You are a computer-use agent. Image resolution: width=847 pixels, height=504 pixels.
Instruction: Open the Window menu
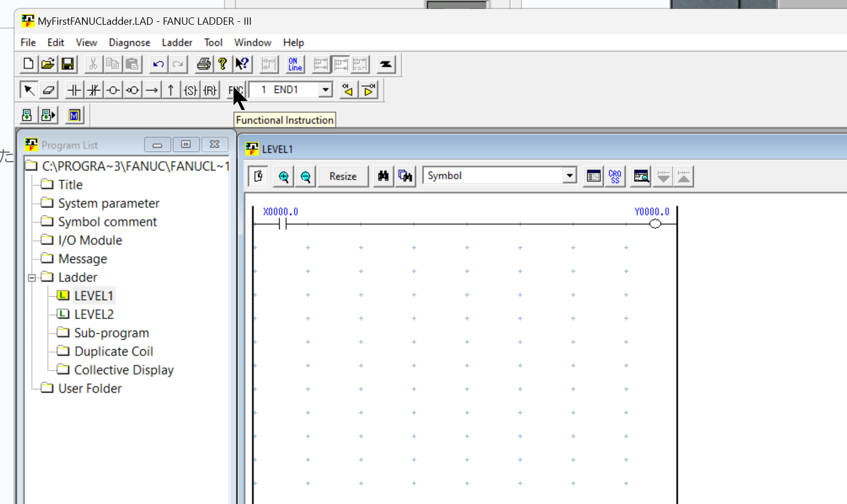pyautogui.click(x=253, y=43)
